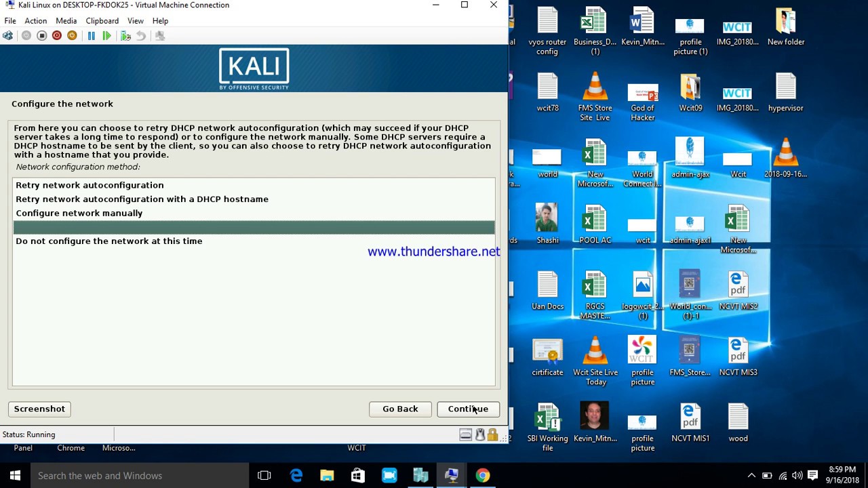Screen dimensions: 868x488
Task: Click the Search the web and Windows box
Action: [140, 476]
